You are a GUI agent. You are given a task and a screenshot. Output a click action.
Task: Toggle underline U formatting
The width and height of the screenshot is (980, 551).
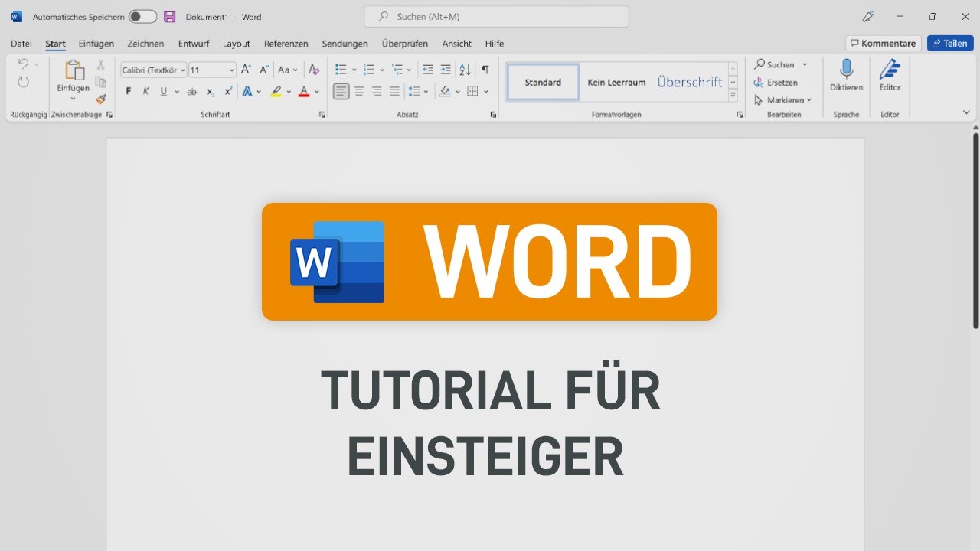click(x=163, y=92)
